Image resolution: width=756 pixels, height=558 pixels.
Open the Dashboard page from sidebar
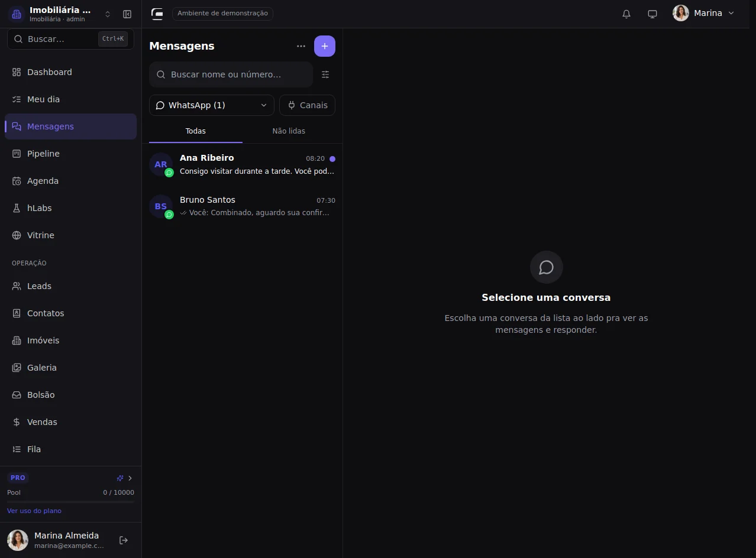[x=70, y=72]
